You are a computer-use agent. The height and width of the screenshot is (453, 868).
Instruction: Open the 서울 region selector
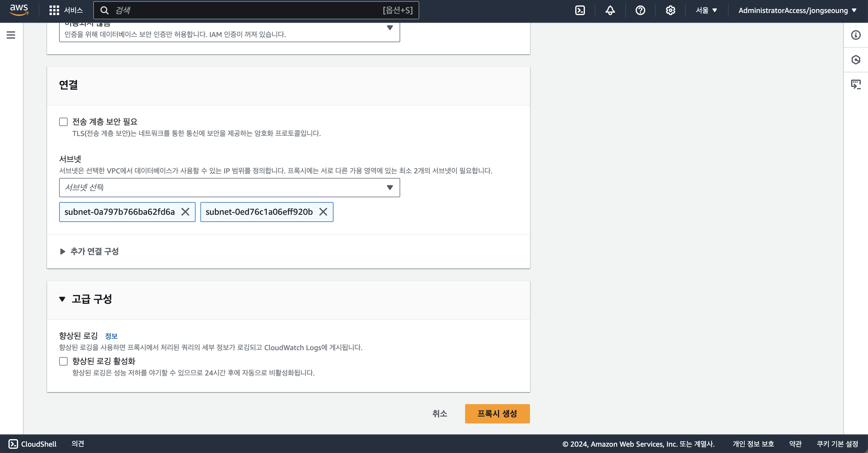706,11
